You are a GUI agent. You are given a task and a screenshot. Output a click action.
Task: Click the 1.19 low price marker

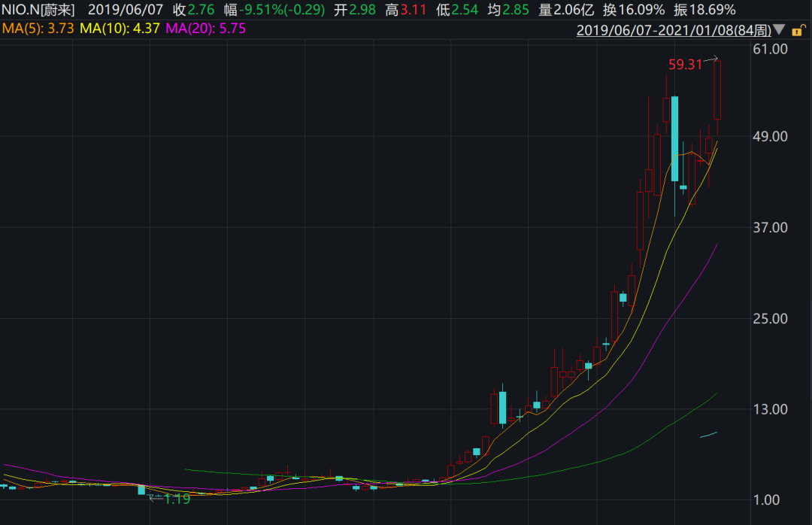177,498
